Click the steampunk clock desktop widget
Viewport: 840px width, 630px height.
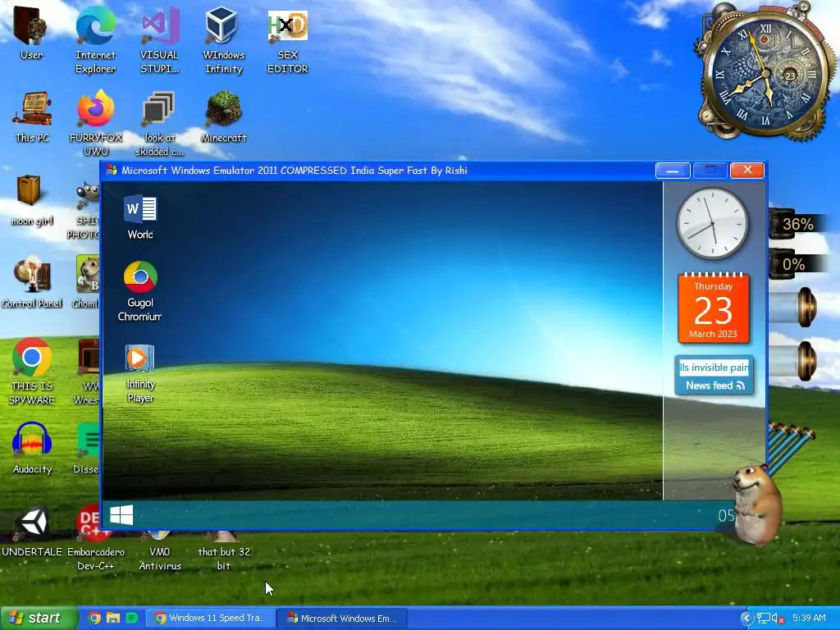click(765, 75)
